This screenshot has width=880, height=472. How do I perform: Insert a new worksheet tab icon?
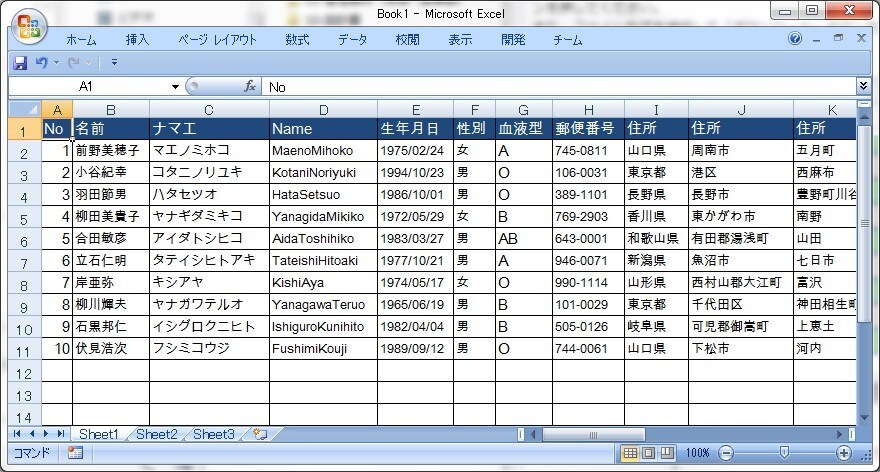tap(260, 434)
